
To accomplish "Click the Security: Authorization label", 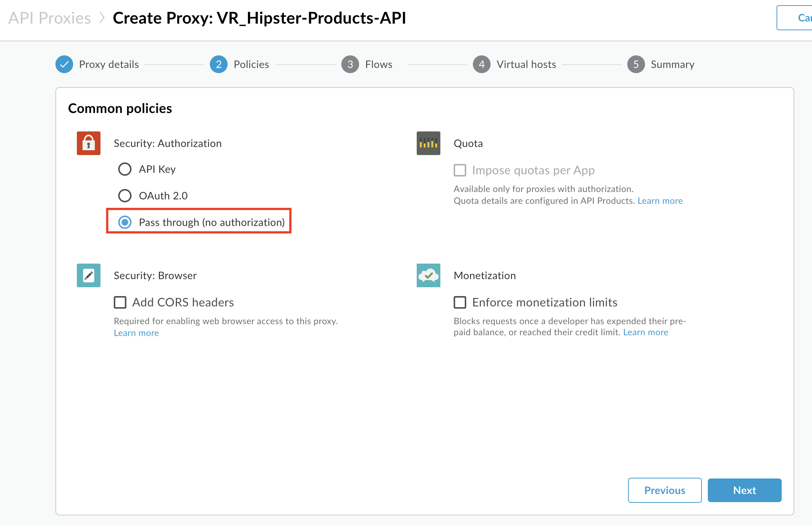I will point(168,143).
